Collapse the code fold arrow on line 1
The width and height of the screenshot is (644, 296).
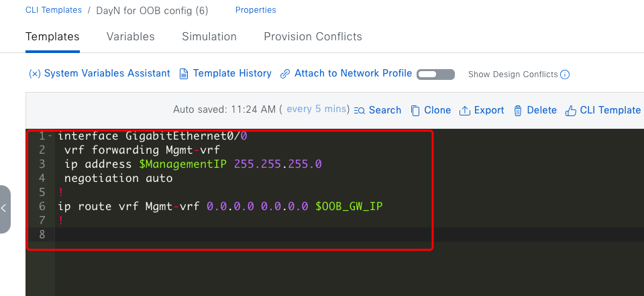[50, 136]
